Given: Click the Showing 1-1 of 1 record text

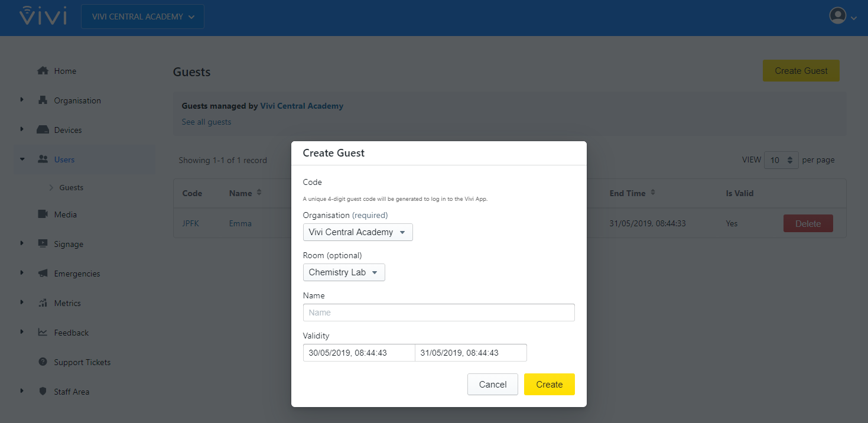Looking at the screenshot, I should [223, 160].
